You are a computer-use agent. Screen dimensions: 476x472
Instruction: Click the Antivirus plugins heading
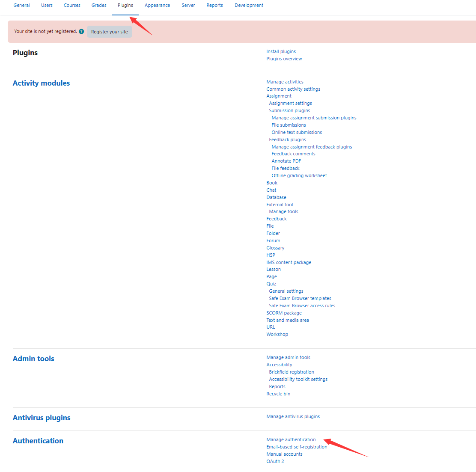42,418
